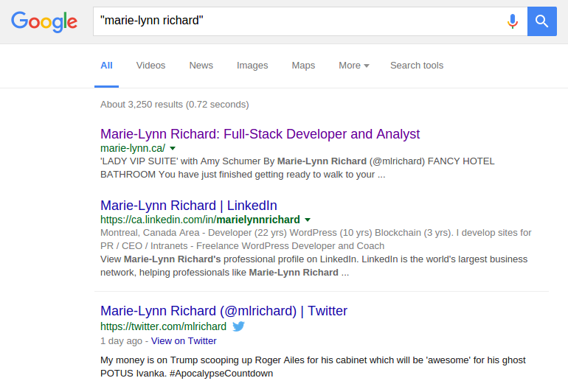Open the More dropdown menu
Viewport: 568px width, 392px height.
pyautogui.click(x=354, y=66)
